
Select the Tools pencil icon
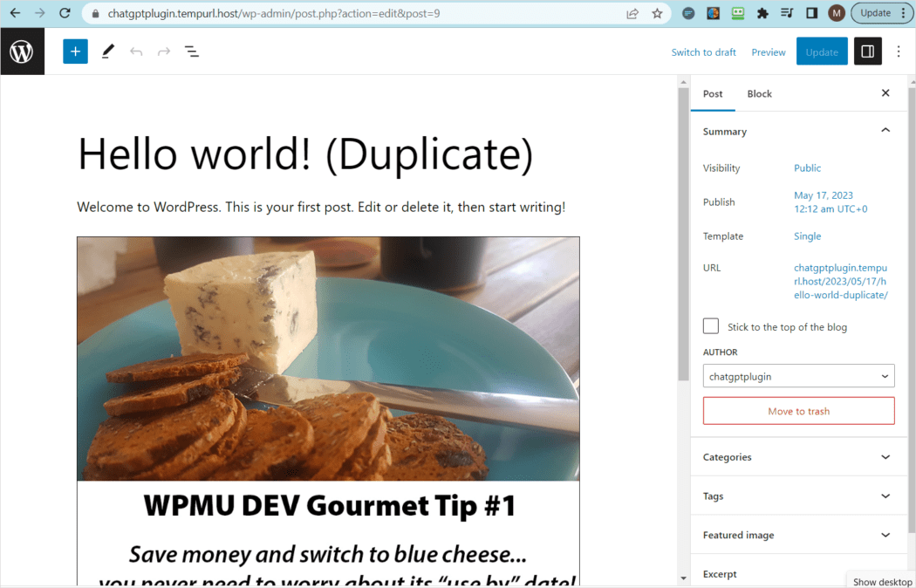107,51
